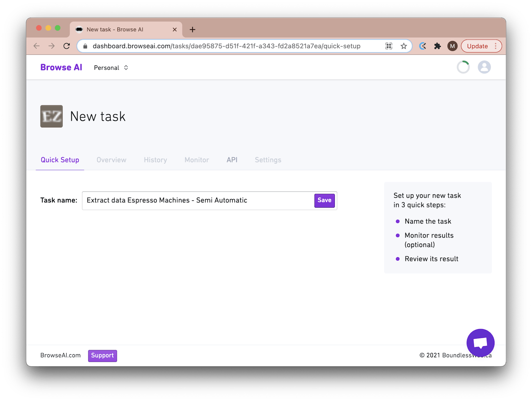Open Chrome three-dot menu
Viewport: 532px width, 401px height.
496,46
